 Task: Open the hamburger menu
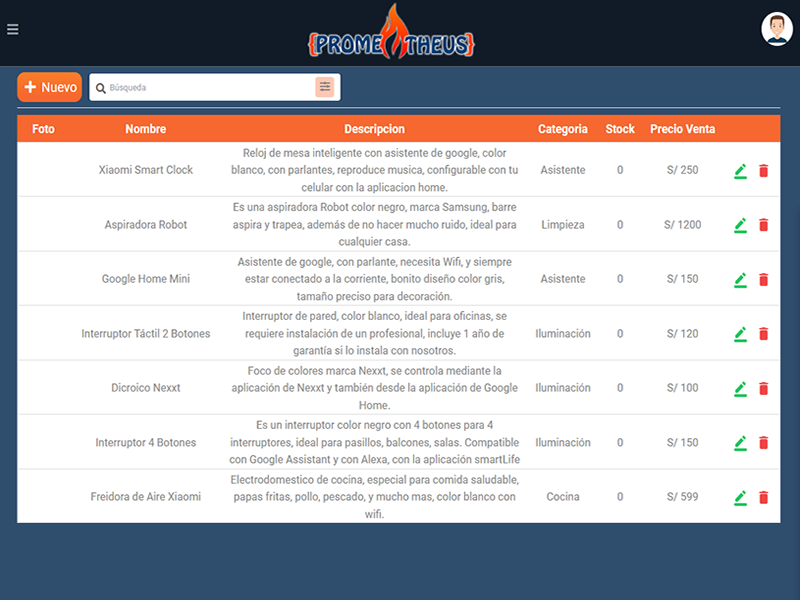pyautogui.click(x=13, y=29)
